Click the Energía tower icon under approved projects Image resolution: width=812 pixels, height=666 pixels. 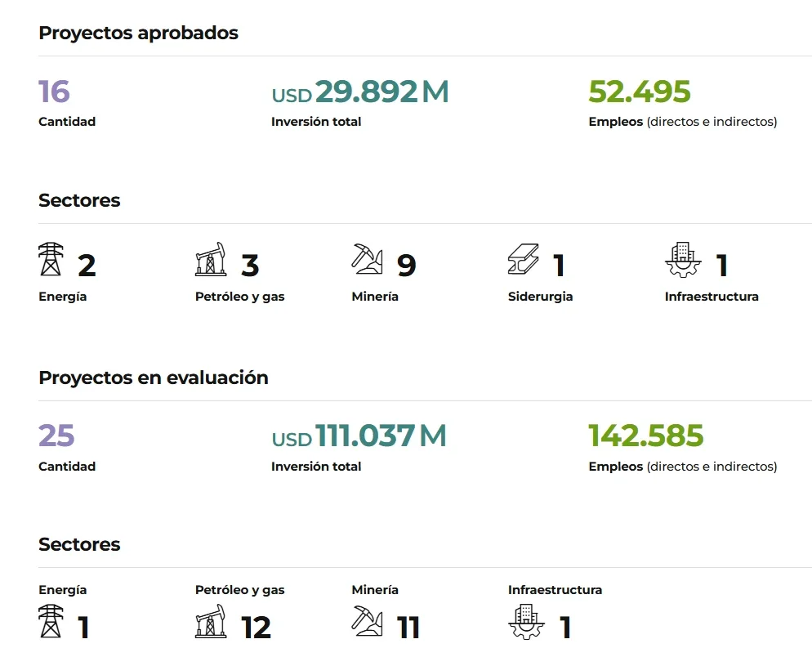click(x=51, y=259)
